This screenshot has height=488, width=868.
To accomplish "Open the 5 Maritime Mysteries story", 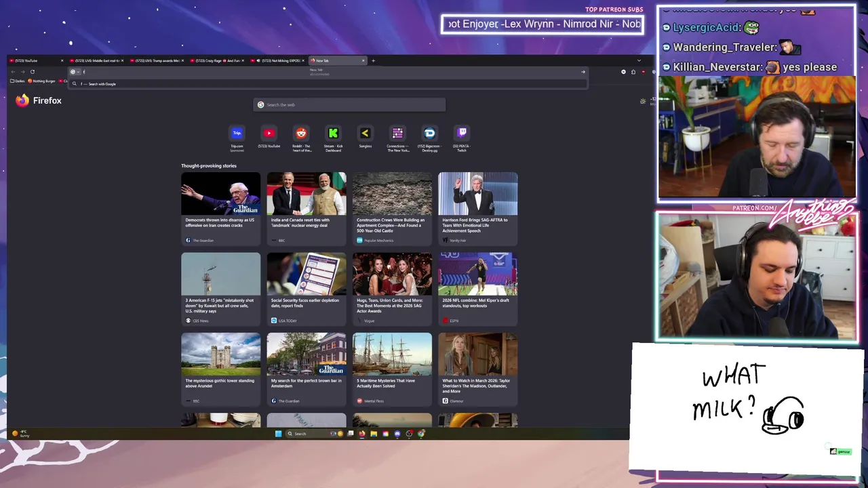I will coord(392,369).
